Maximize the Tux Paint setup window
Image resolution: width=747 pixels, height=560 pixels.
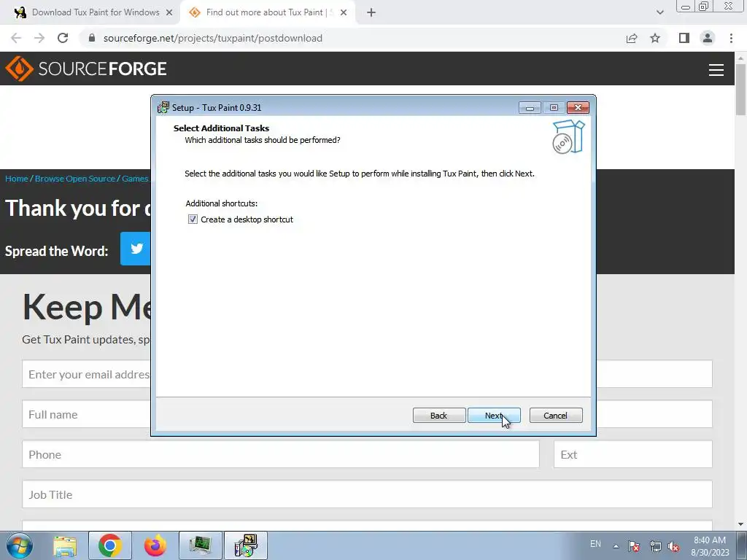[x=554, y=108]
